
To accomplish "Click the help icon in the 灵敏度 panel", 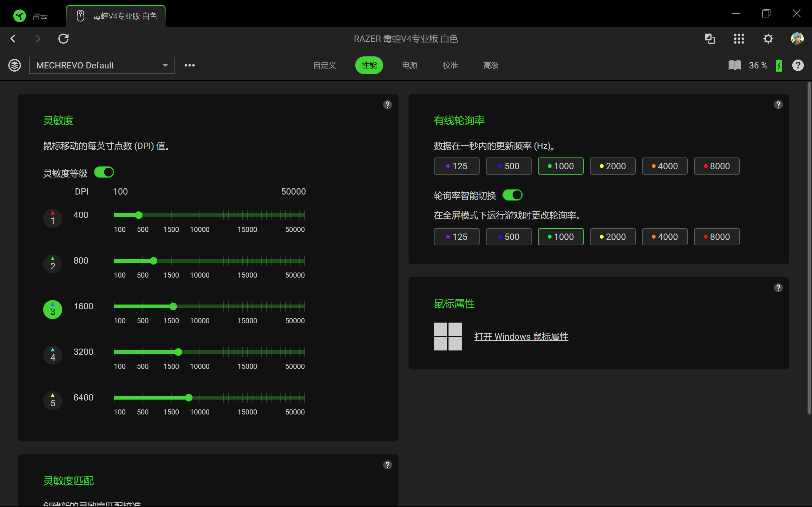I will (x=388, y=105).
